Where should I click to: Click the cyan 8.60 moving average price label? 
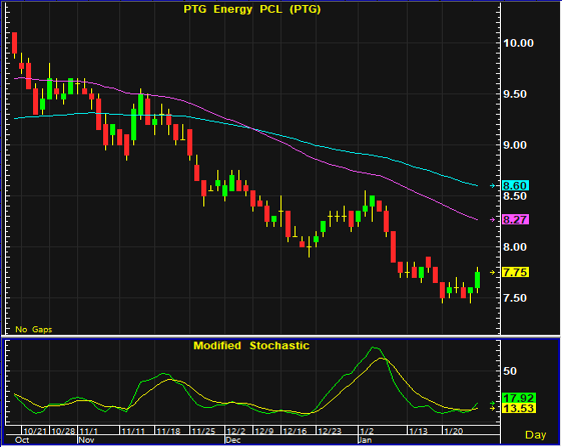[x=515, y=186]
